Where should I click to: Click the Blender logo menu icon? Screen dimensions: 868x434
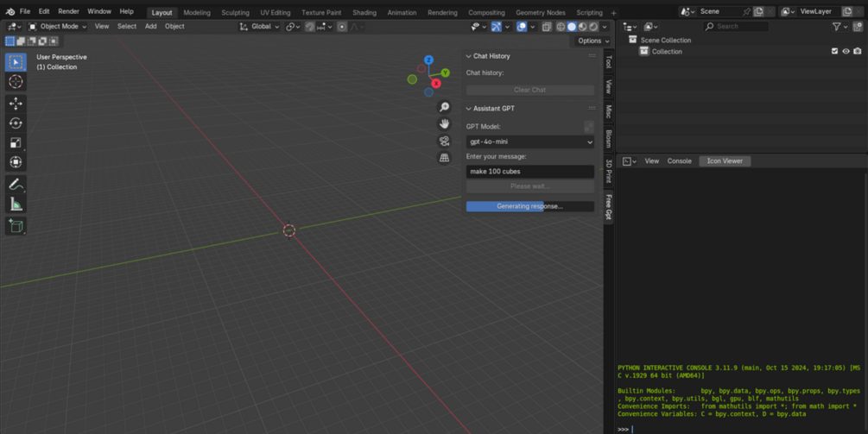pyautogui.click(x=10, y=11)
